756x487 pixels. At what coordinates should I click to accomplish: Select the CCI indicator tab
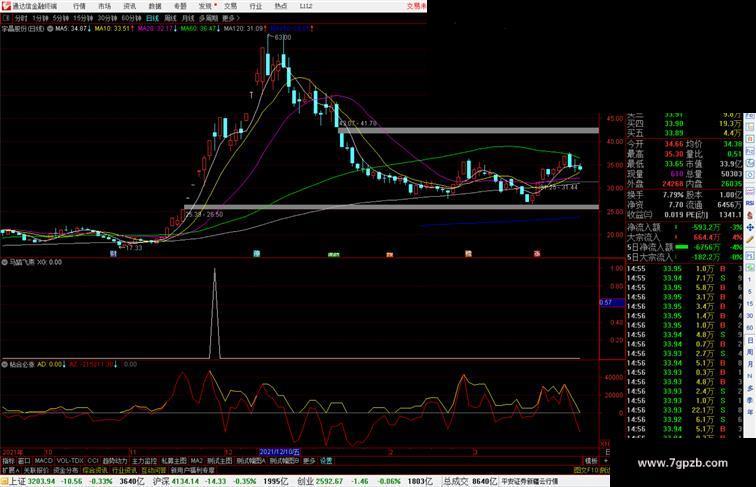tap(93, 461)
